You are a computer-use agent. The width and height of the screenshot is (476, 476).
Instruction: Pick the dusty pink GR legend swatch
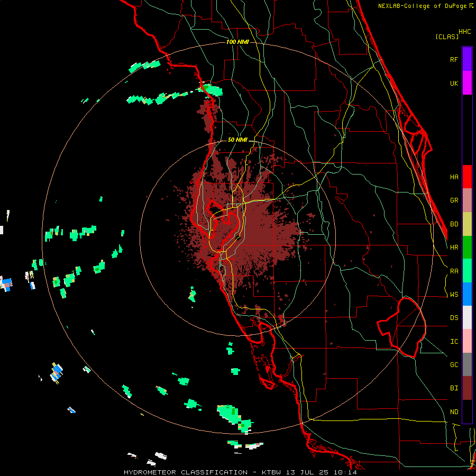click(x=467, y=200)
